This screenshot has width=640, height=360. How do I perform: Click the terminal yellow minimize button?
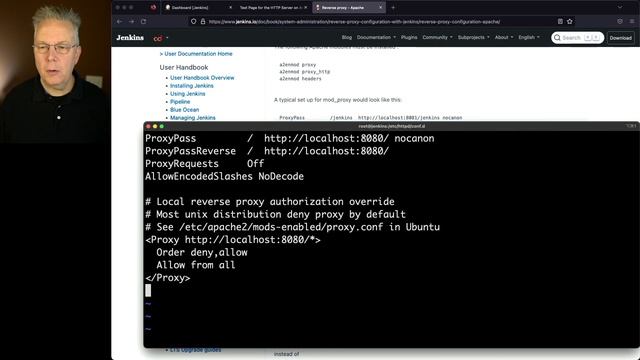(x=155, y=127)
